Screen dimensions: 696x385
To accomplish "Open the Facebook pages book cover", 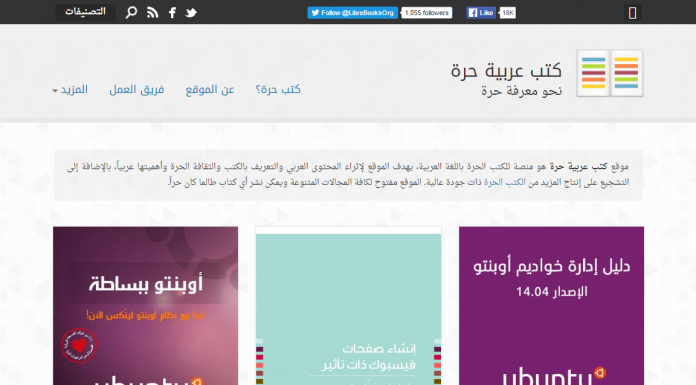I will coord(348,306).
